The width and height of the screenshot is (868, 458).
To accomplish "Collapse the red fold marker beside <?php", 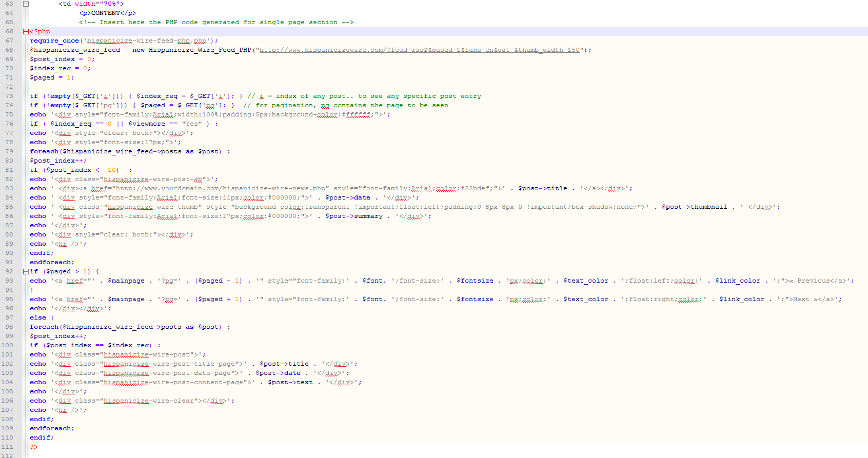I will click(26, 31).
